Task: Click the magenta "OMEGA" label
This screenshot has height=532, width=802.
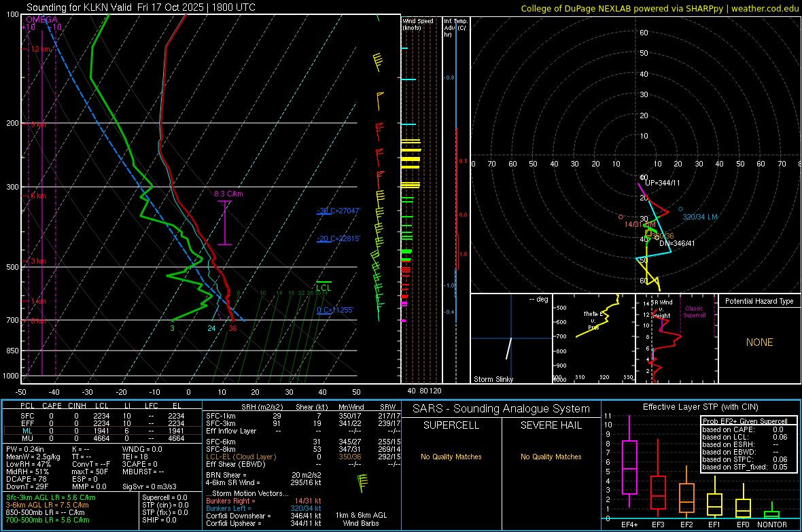Action: tap(42, 20)
